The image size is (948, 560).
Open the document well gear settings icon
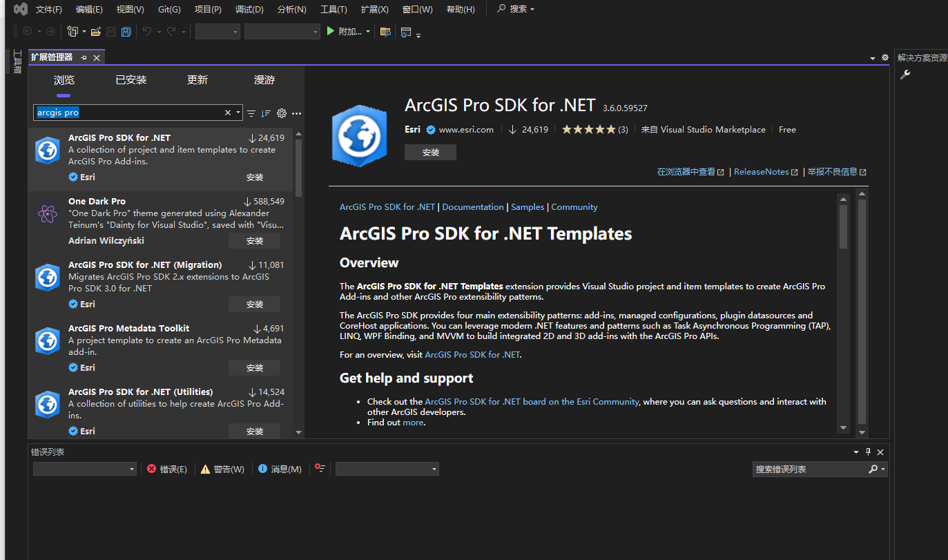tap(885, 58)
